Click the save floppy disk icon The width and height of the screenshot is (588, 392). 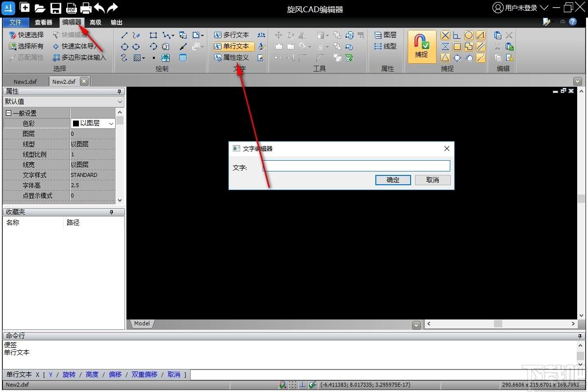coord(56,7)
